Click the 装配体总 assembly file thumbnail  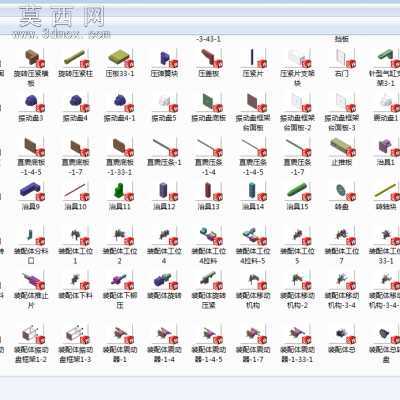[342, 334]
